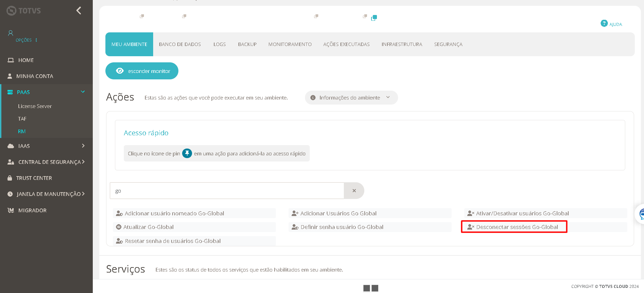This screenshot has width=644, height=293.
Task: Click the Resetar senha user-lock icon
Action: coord(119,241)
